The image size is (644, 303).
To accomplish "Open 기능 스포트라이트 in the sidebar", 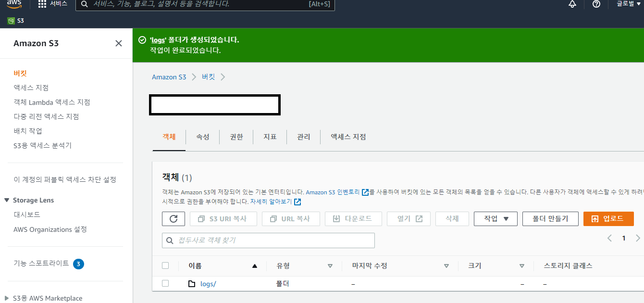I will pyautogui.click(x=41, y=264).
